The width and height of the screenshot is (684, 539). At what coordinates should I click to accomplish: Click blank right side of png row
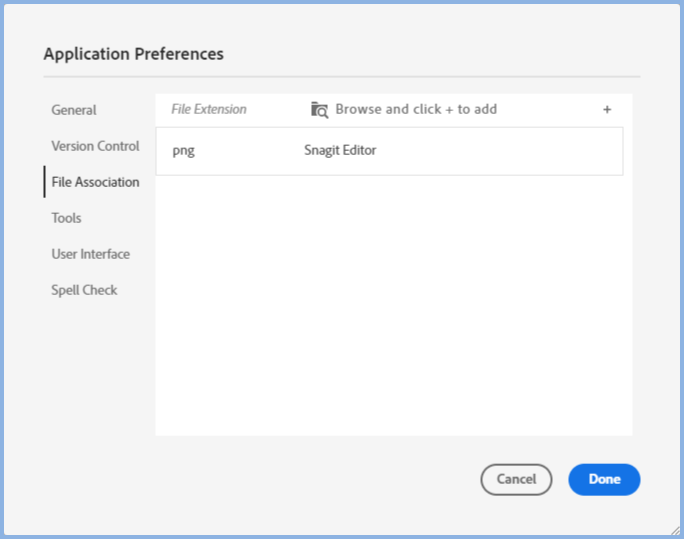(x=520, y=151)
